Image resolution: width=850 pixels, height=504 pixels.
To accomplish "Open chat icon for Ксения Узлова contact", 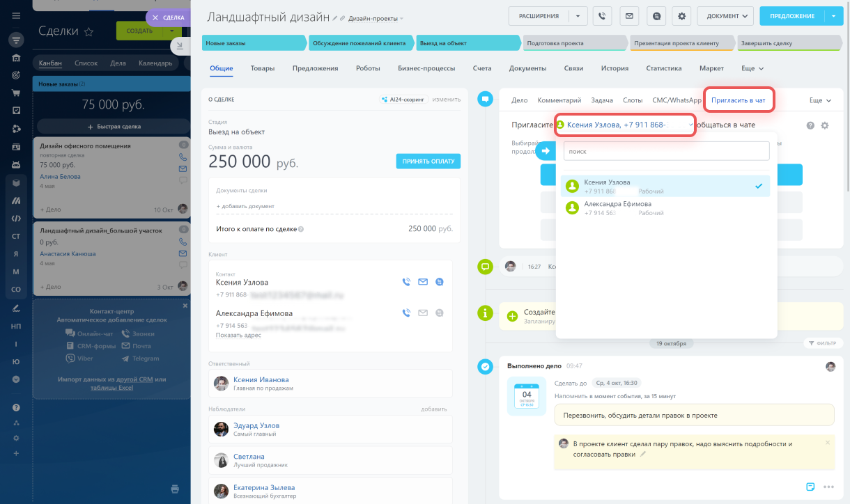I will point(439,282).
